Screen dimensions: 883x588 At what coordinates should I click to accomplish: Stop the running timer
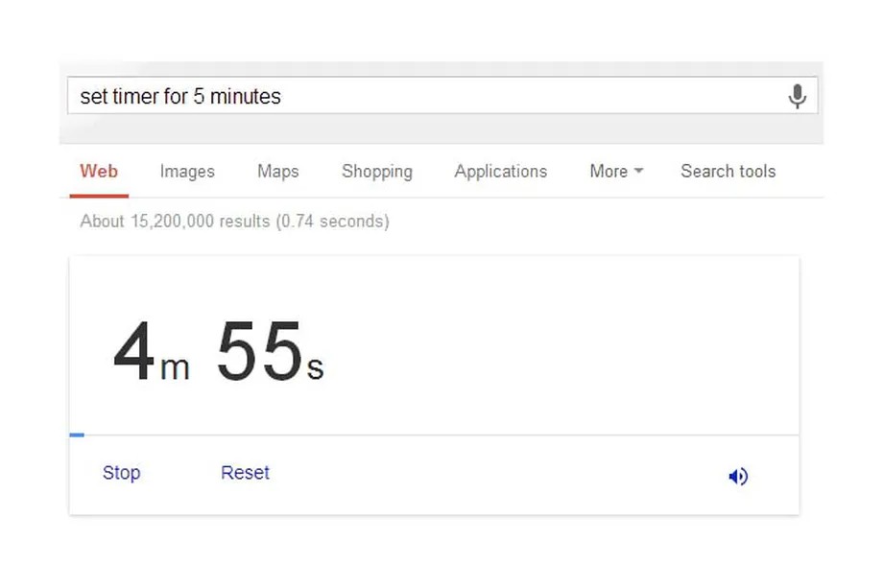point(122,473)
